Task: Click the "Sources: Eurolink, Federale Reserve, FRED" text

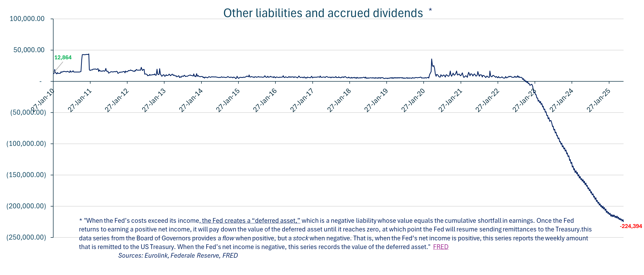Action: coord(178,256)
